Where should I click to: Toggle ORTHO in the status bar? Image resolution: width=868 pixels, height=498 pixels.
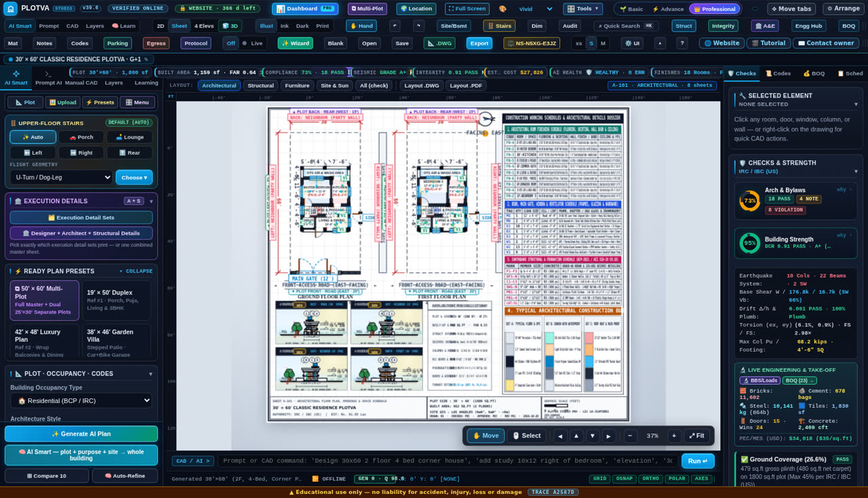click(651, 479)
